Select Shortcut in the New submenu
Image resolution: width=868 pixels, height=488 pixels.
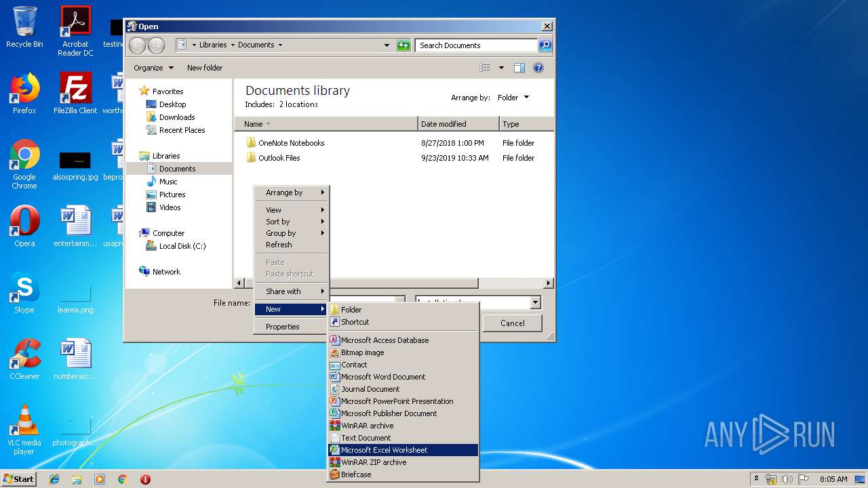coord(403,322)
